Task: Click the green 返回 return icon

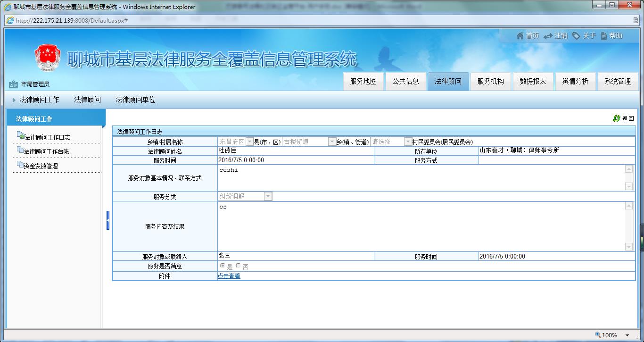Action: (x=616, y=118)
